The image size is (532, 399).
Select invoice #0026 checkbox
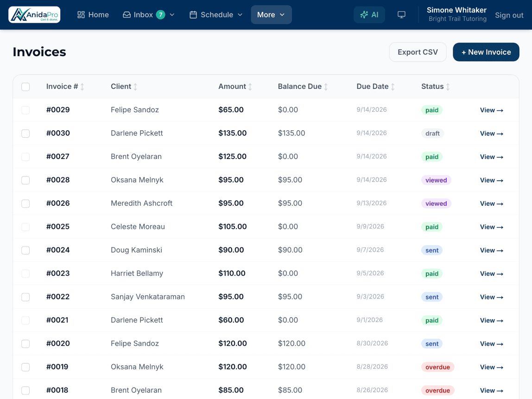point(25,203)
